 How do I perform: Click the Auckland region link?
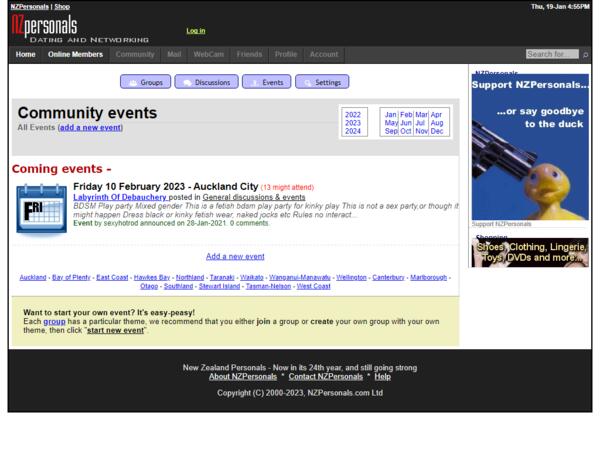tap(33, 277)
